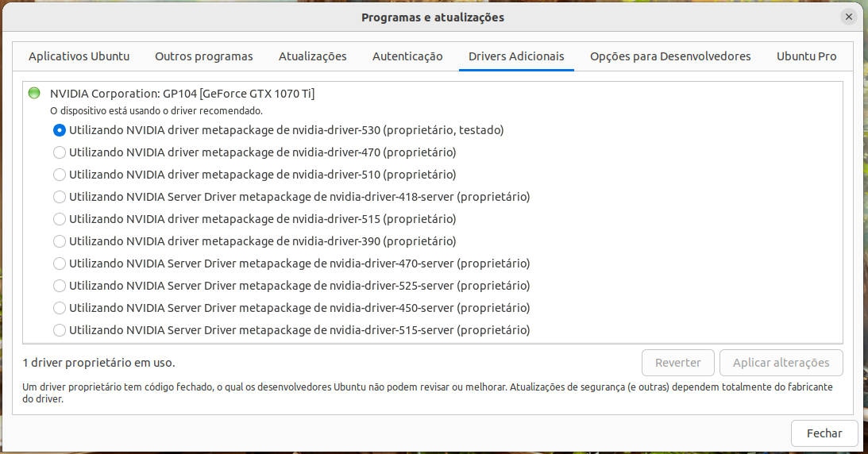Open the Aplicativos Ubuntu tab

coord(79,56)
